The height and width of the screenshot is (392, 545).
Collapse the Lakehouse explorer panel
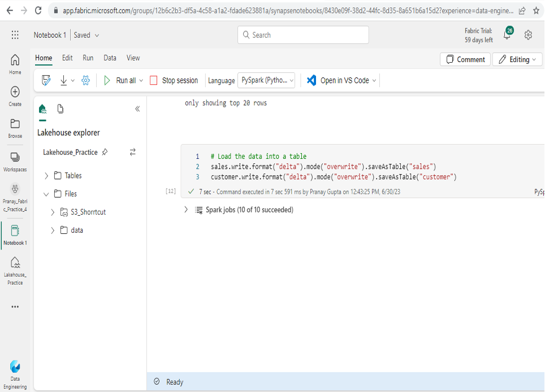[137, 109]
